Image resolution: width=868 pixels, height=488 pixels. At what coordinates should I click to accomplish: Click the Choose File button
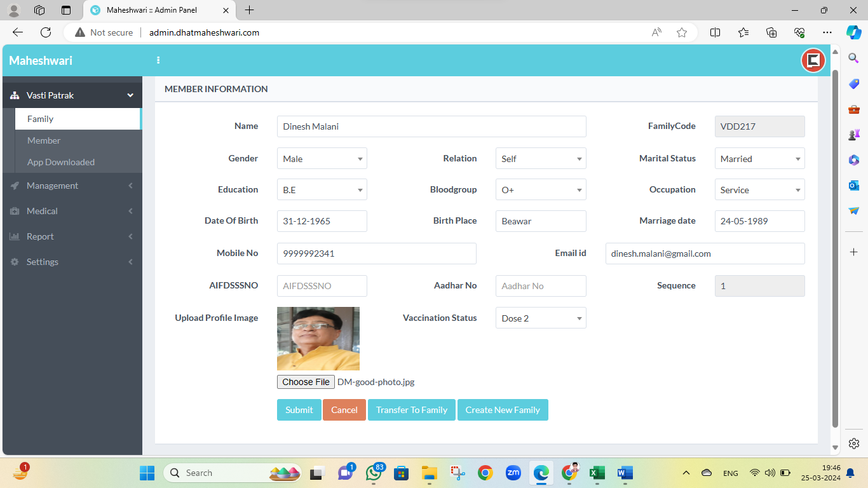point(306,382)
